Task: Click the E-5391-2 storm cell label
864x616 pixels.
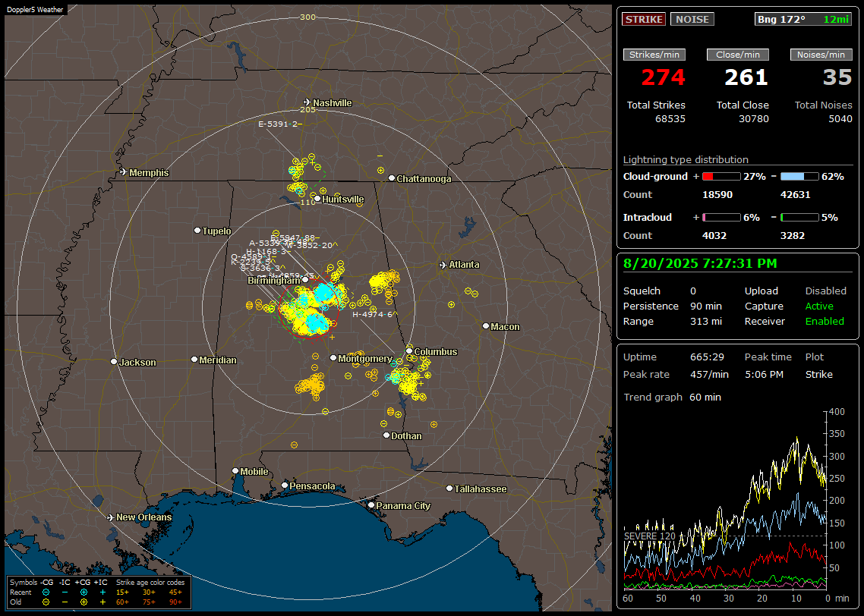Action: tap(279, 124)
